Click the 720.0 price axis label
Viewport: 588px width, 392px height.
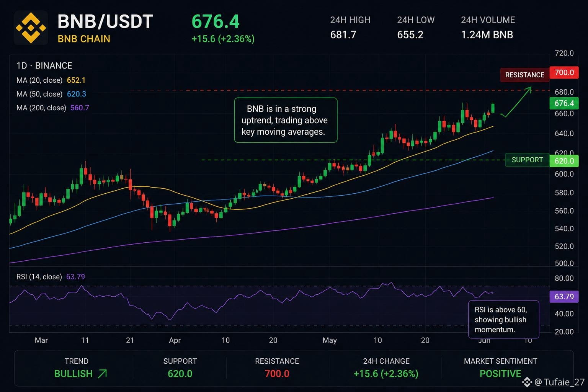(564, 53)
